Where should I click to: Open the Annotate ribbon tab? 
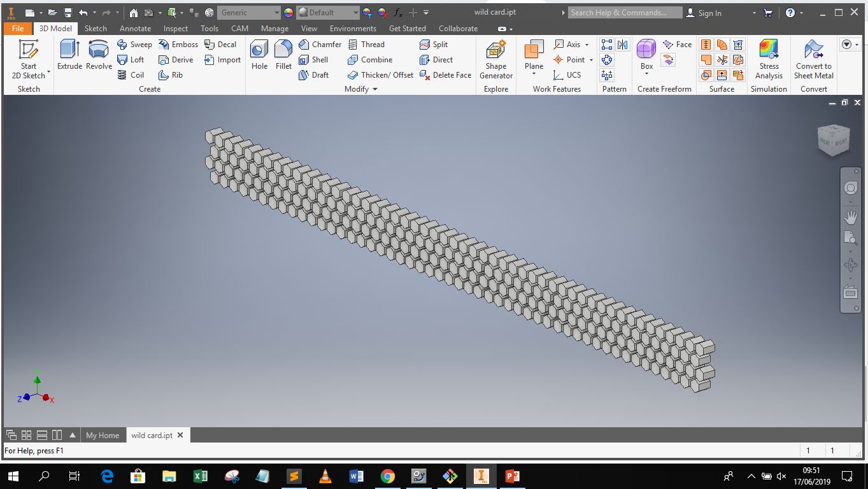[x=136, y=28]
